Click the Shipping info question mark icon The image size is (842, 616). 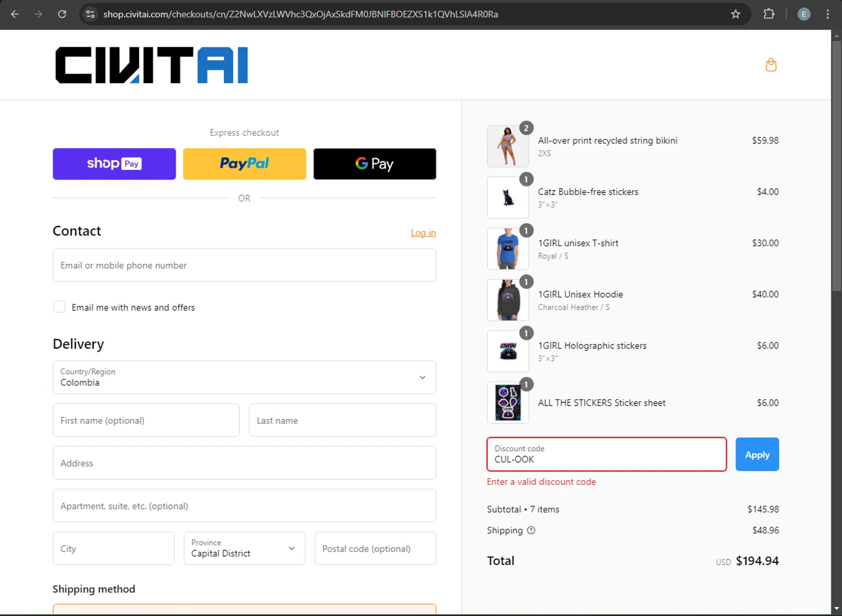pos(531,530)
